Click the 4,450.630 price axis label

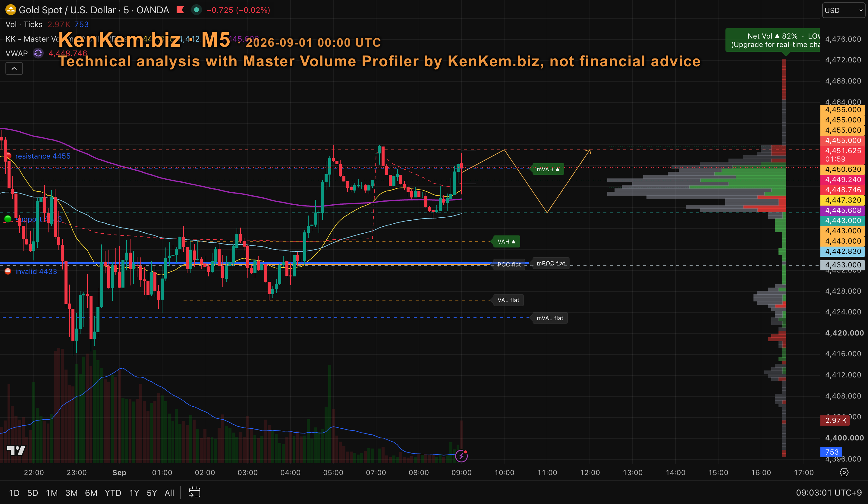point(842,169)
